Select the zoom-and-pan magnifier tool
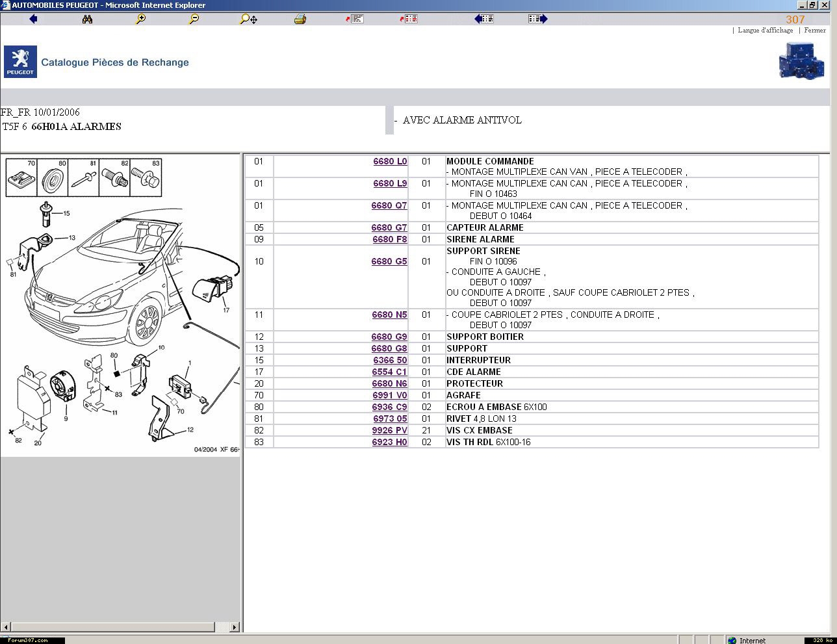This screenshot has width=837, height=644. click(248, 19)
